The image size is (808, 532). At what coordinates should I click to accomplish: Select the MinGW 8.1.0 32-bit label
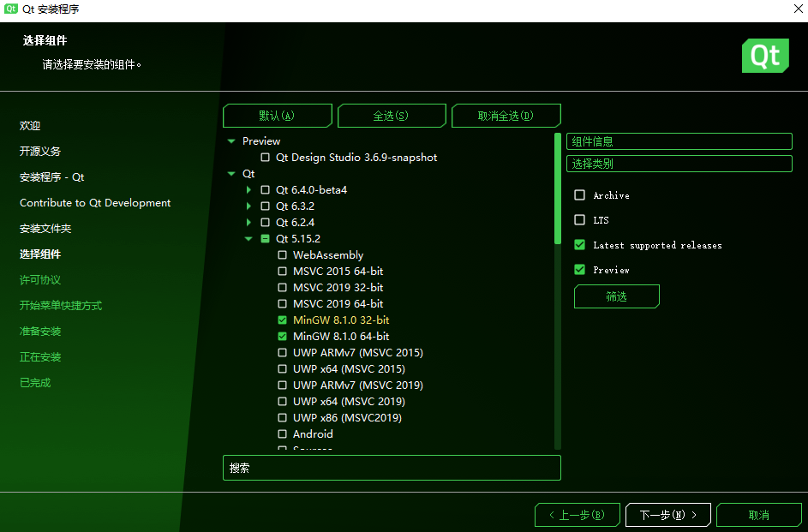pos(341,320)
